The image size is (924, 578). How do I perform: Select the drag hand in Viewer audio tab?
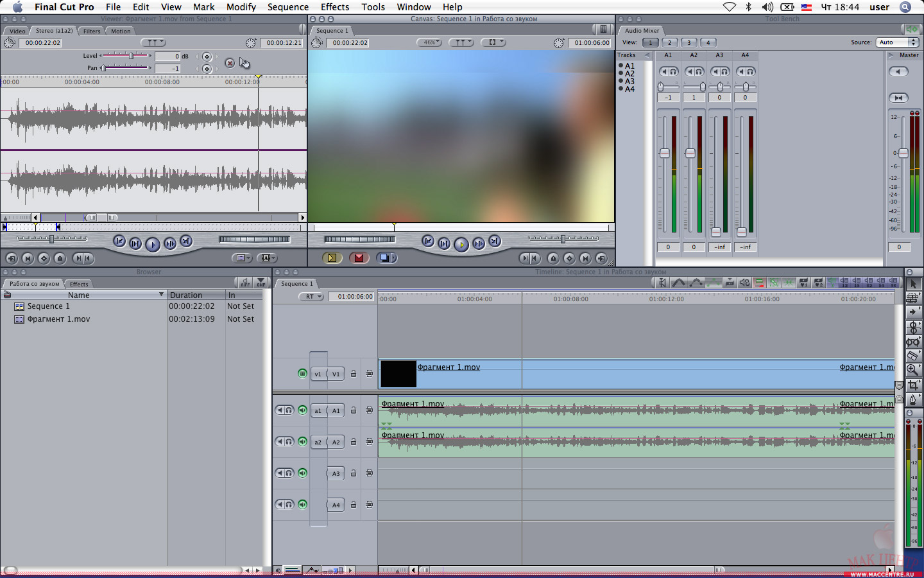[244, 63]
